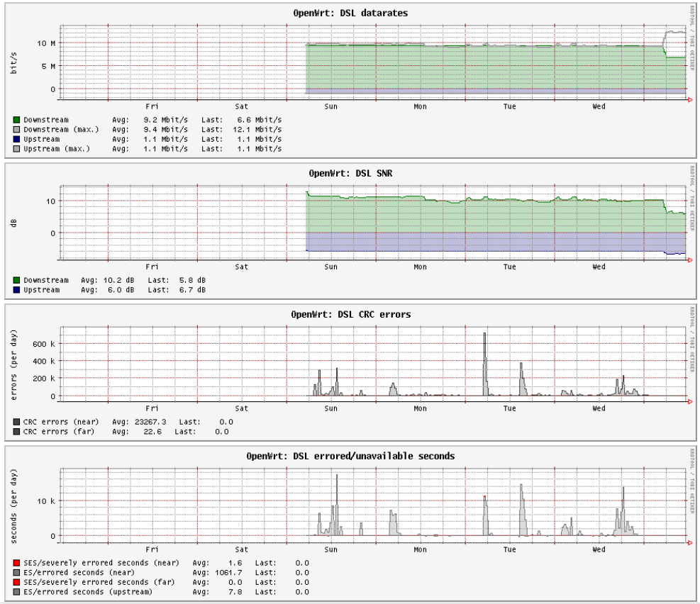Select the red SES (far) legend swatch
Viewport: 700px width, 604px height.
(x=17, y=582)
